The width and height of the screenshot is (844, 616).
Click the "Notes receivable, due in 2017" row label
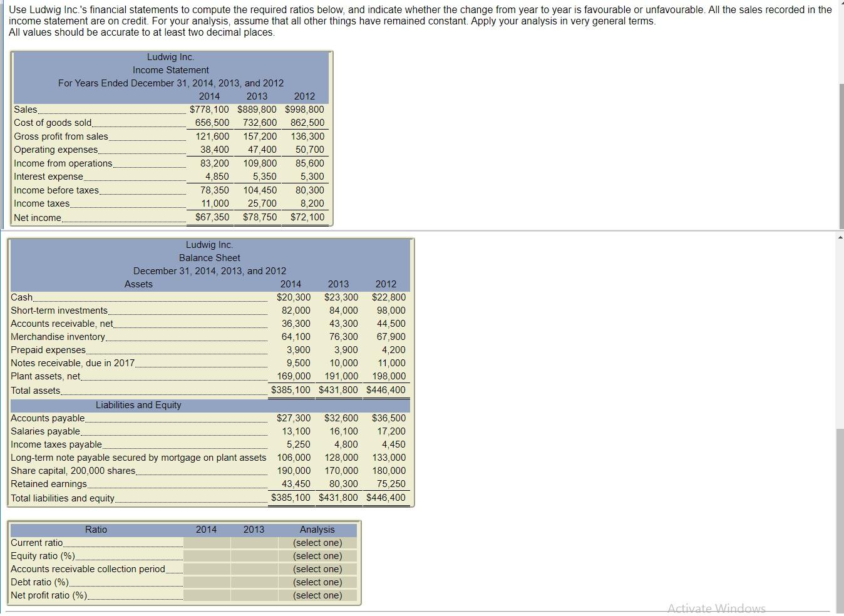point(73,363)
